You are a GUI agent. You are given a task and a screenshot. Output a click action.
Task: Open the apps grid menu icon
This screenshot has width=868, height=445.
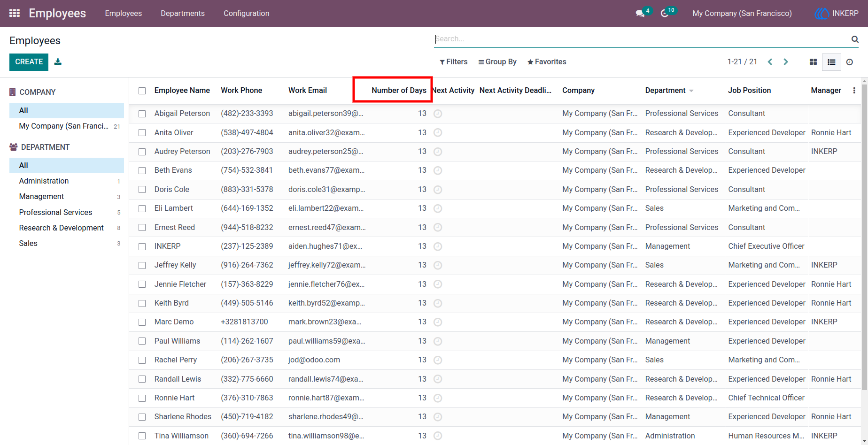[15, 13]
